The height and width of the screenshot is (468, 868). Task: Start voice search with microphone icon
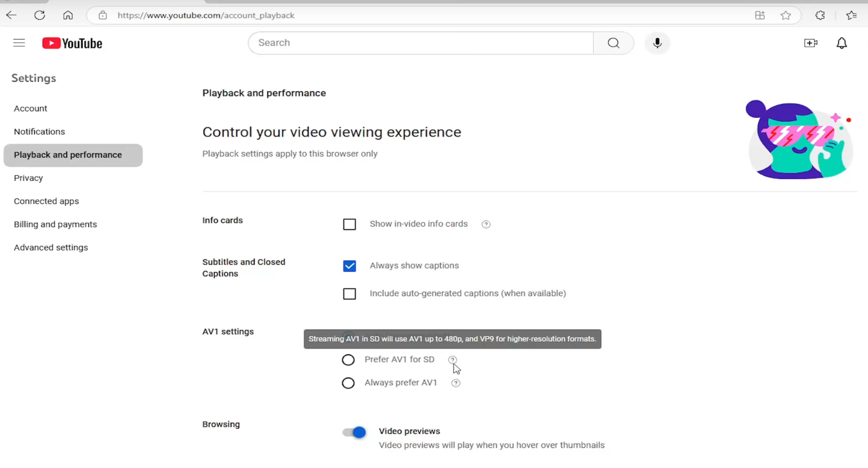(x=657, y=43)
